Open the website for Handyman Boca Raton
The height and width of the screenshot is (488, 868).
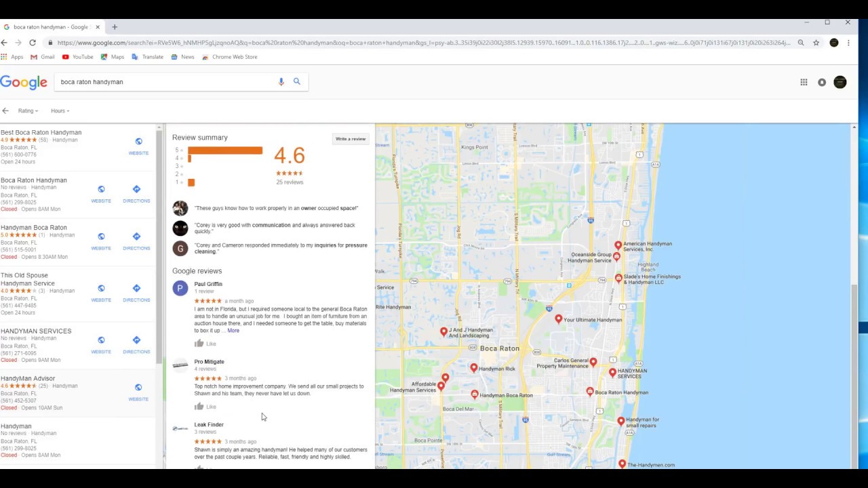pyautogui.click(x=101, y=242)
